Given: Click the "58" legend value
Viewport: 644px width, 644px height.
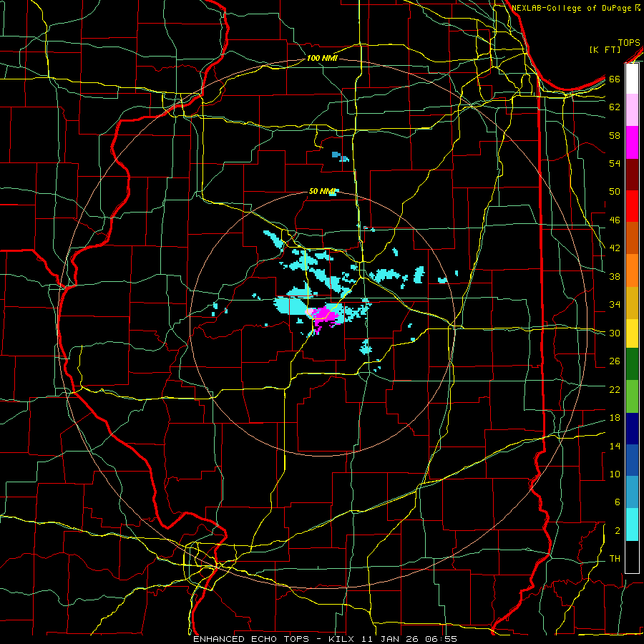Looking at the screenshot, I should coord(615,135).
